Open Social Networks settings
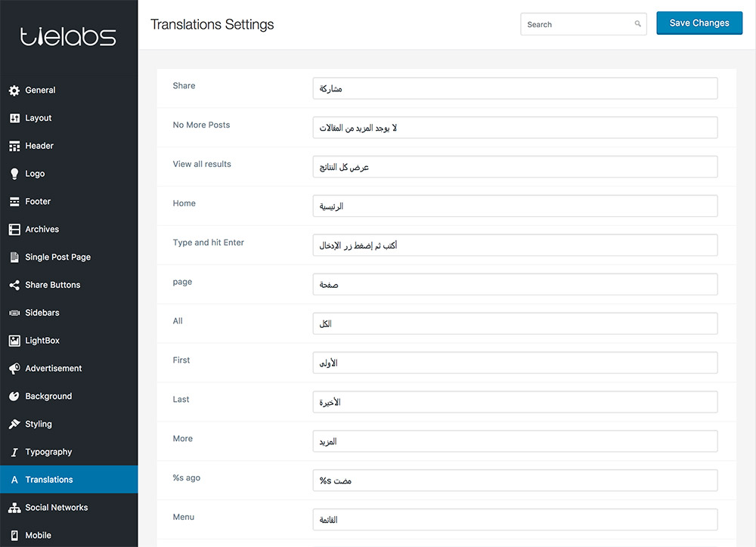Screen dimensions: 756x547 (69, 508)
